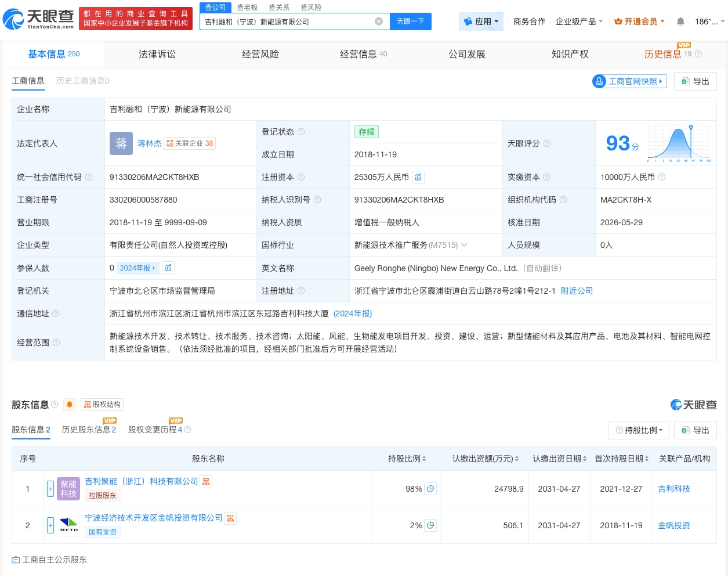Open the 经营信息 tab
The height and width of the screenshot is (577, 728).
click(x=363, y=54)
